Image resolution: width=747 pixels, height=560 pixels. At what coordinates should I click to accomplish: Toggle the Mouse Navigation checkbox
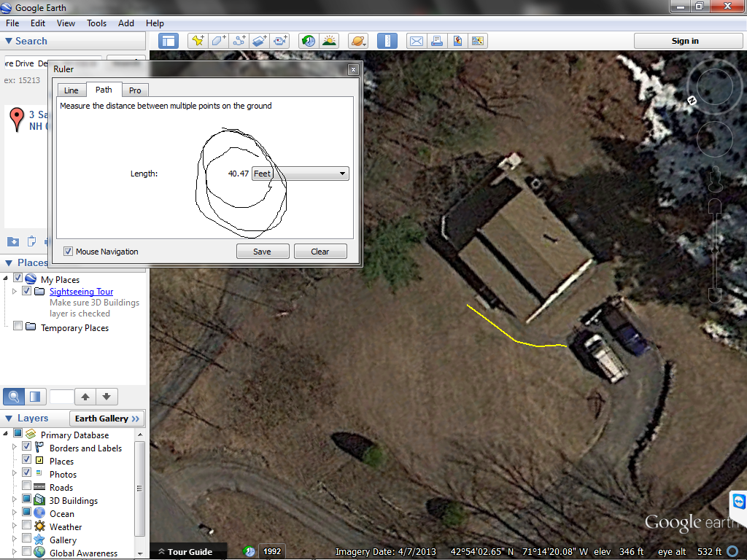point(68,252)
